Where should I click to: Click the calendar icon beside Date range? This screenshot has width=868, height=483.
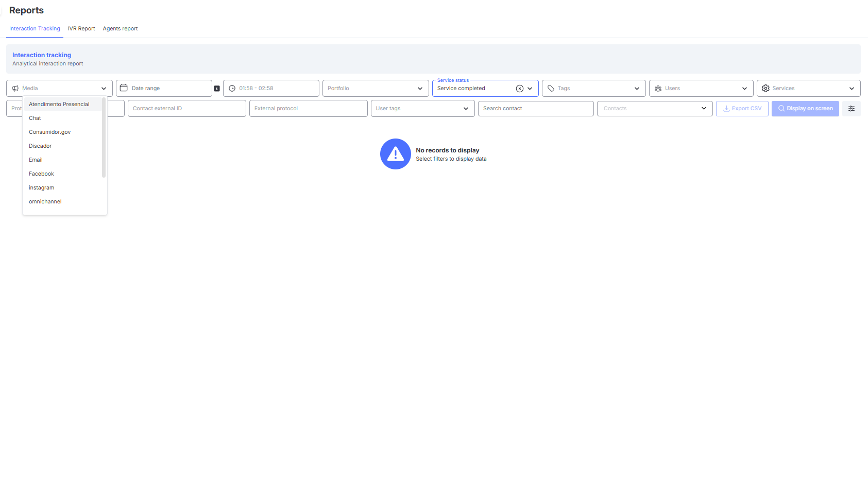[x=124, y=88]
